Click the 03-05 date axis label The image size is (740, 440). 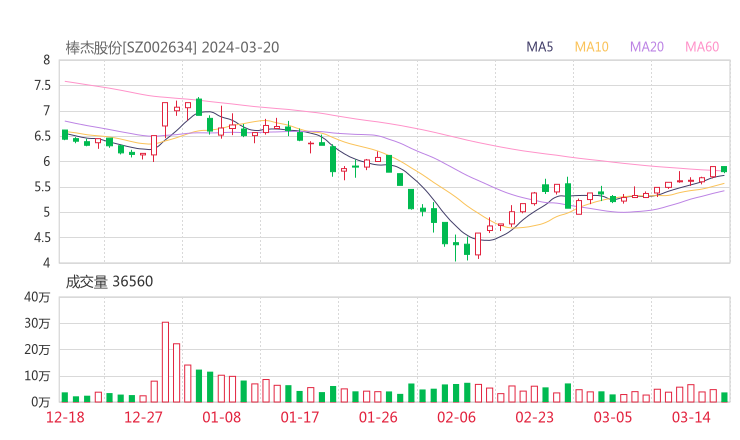pyautogui.click(x=613, y=417)
